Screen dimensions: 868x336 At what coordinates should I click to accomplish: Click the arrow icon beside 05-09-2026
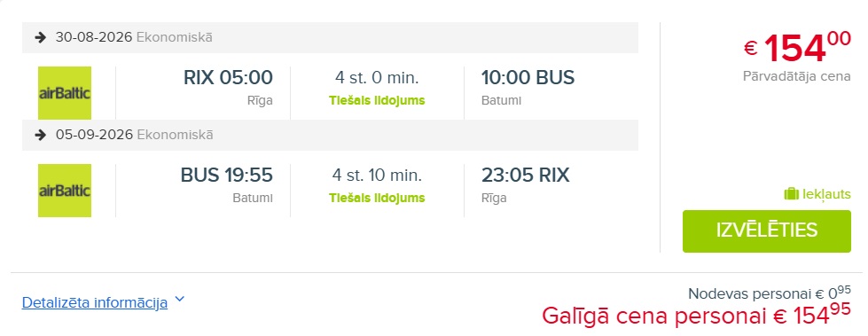(x=40, y=135)
